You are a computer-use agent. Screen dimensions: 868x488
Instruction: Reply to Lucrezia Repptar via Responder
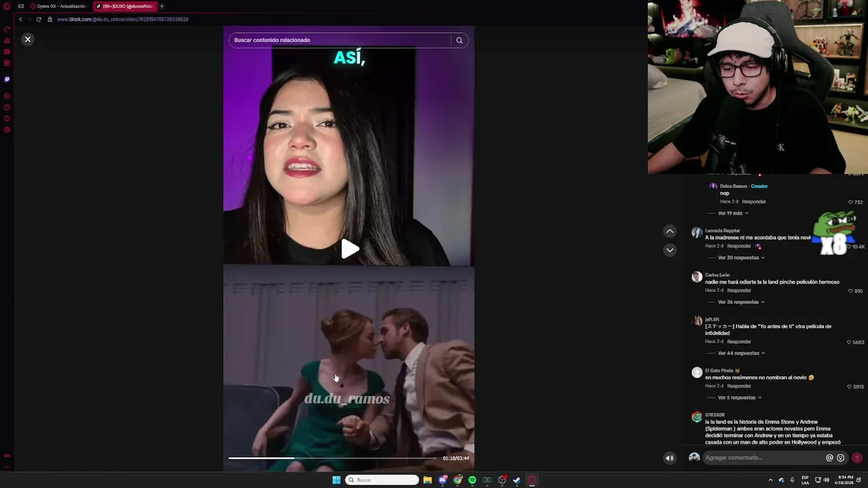739,246
